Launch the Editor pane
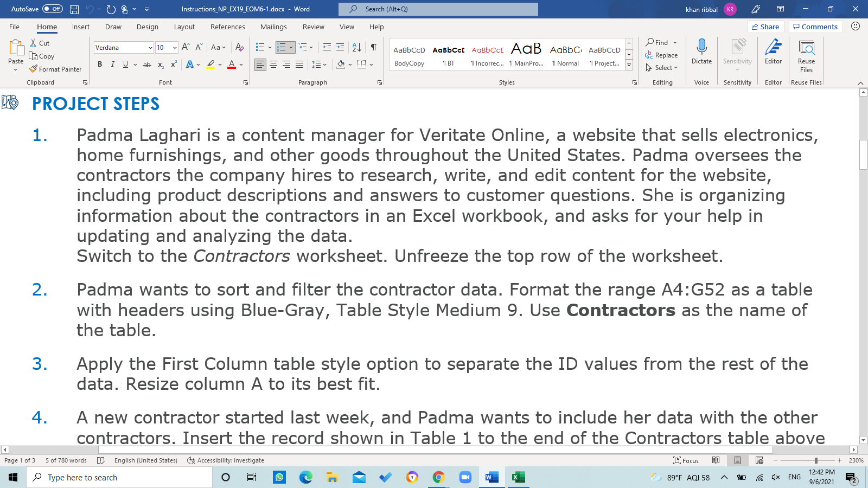 773,54
